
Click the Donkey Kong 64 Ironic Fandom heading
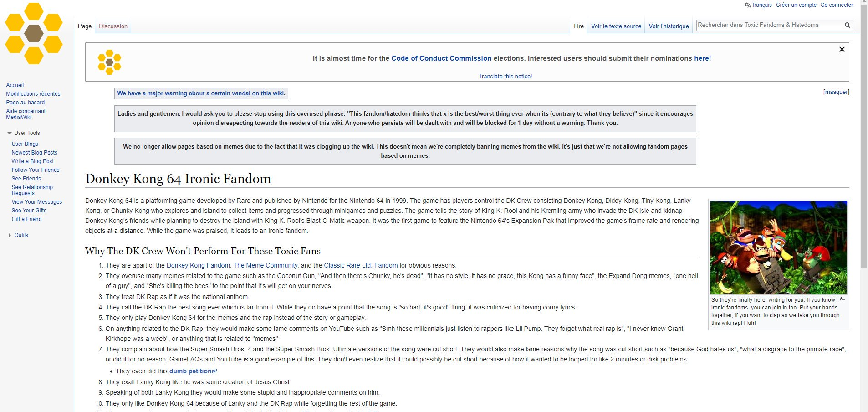[178, 179]
